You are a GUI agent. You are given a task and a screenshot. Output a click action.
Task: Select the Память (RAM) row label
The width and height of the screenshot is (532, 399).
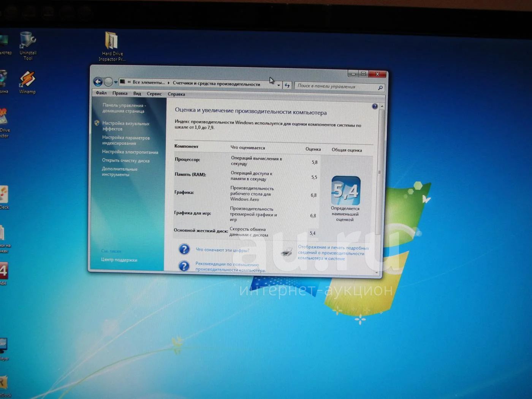click(x=190, y=174)
